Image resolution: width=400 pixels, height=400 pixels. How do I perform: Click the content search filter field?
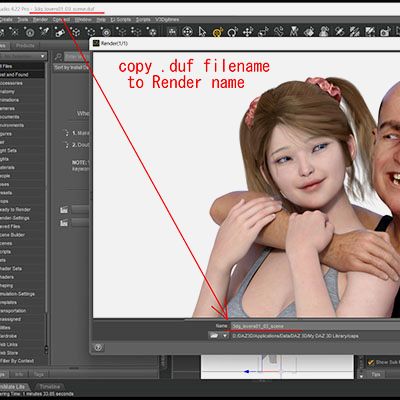(77, 57)
